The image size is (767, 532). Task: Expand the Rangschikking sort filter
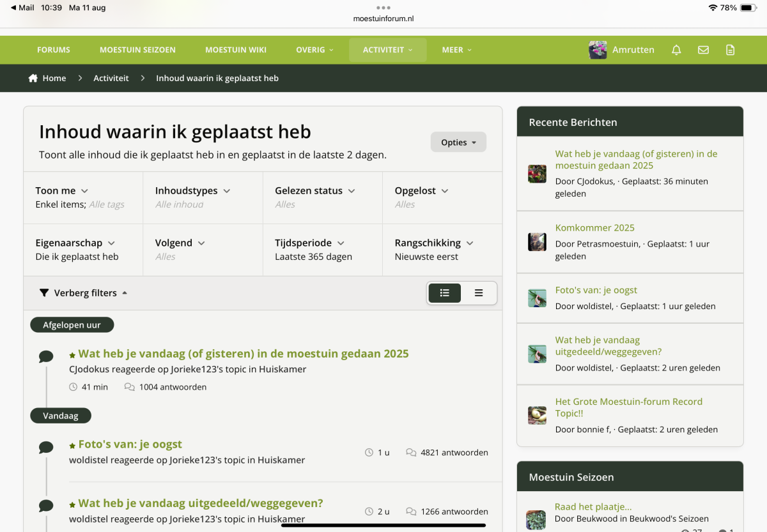434,243
